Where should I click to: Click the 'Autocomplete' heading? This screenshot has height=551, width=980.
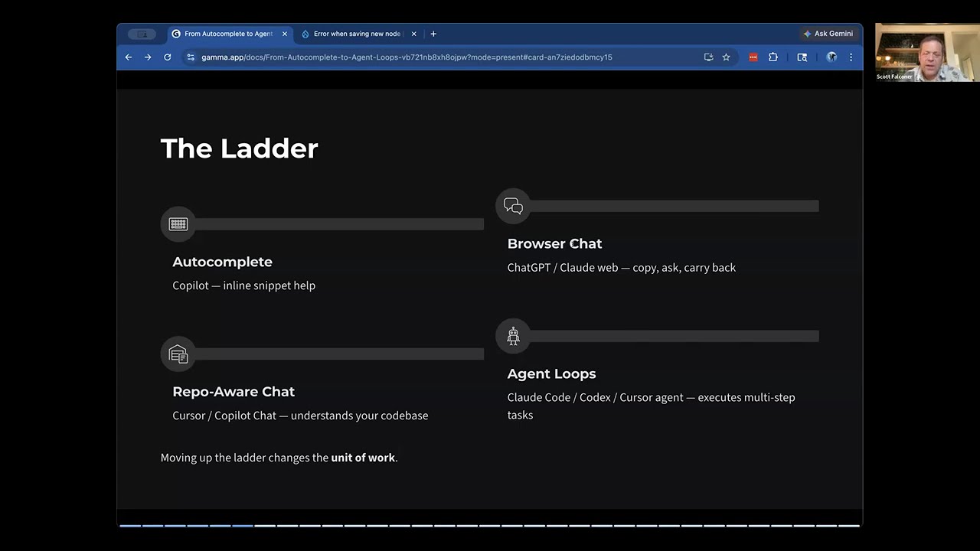223,262
